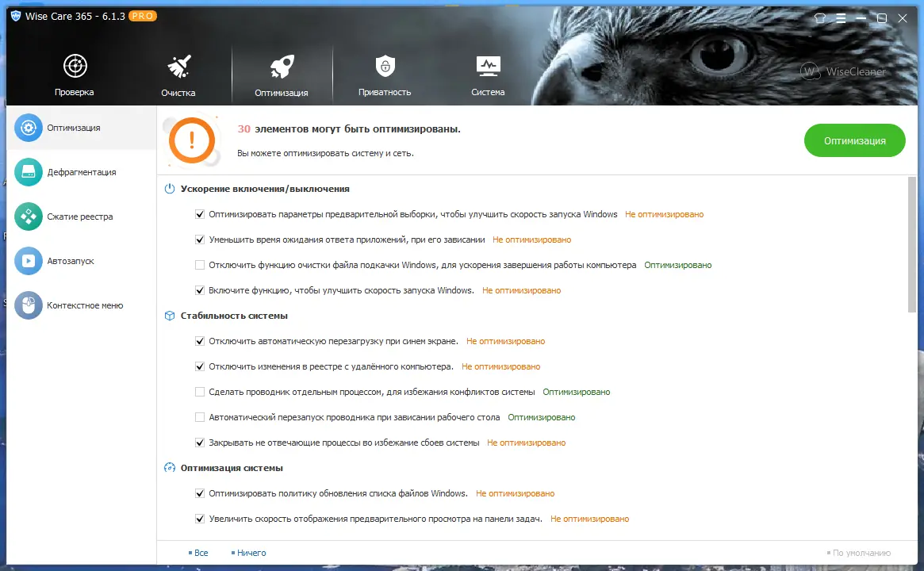The height and width of the screenshot is (571, 924).
Task: Open the Система section
Action: pos(488,75)
